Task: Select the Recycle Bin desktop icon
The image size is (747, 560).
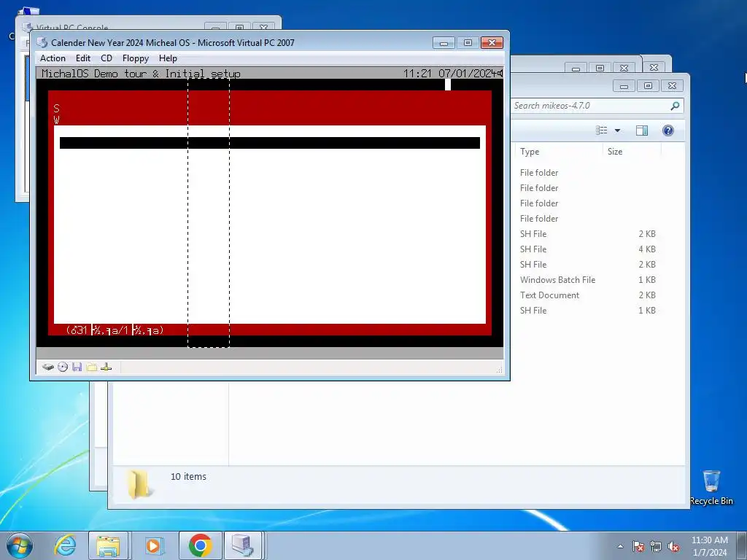Action: click(x=711, y=487)
